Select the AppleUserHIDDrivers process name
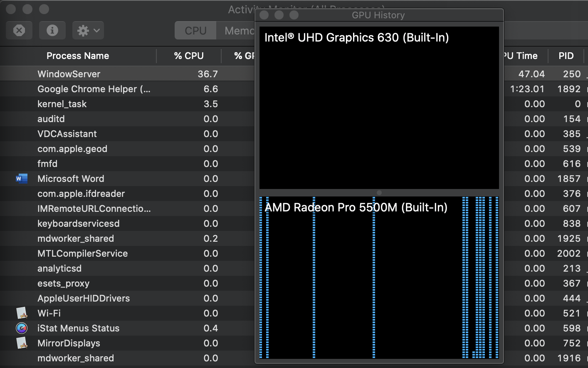588x368 pixels. [84, 298]
